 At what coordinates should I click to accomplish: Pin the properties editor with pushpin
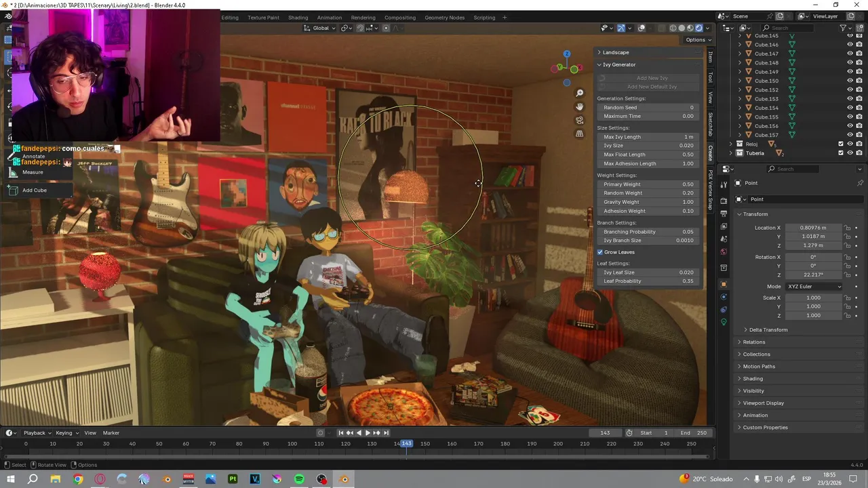tap(861, 183)
